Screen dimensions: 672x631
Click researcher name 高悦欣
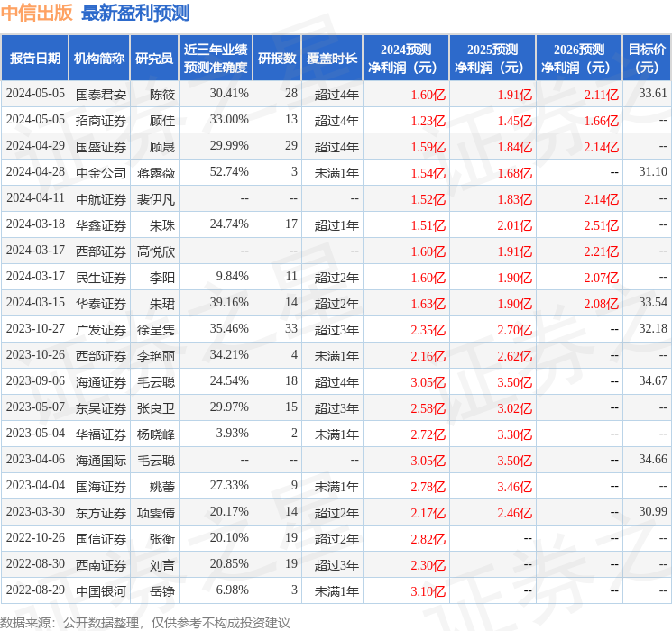point(156,251)
